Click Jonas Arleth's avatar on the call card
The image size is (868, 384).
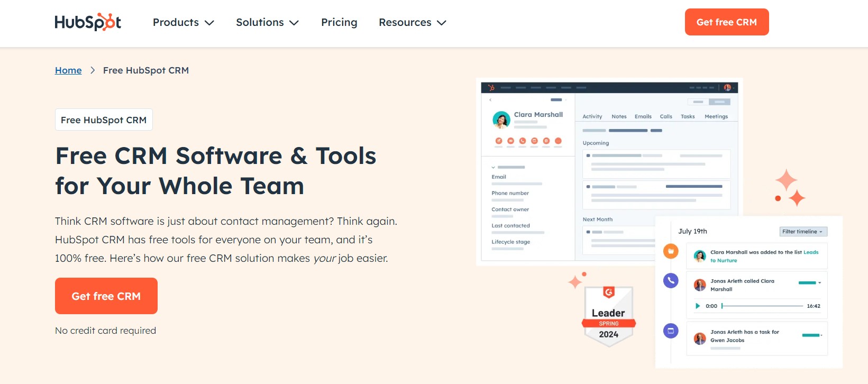(700, 285)
